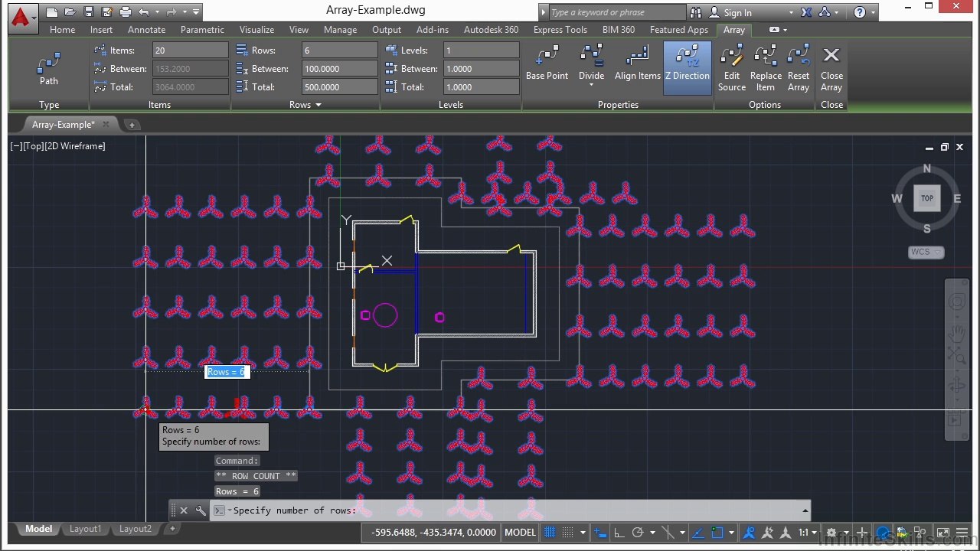Image resolution: width=980 pixels, height=551 pixels.
Task: Click the Rows Between value field
Action: point(339,69)
